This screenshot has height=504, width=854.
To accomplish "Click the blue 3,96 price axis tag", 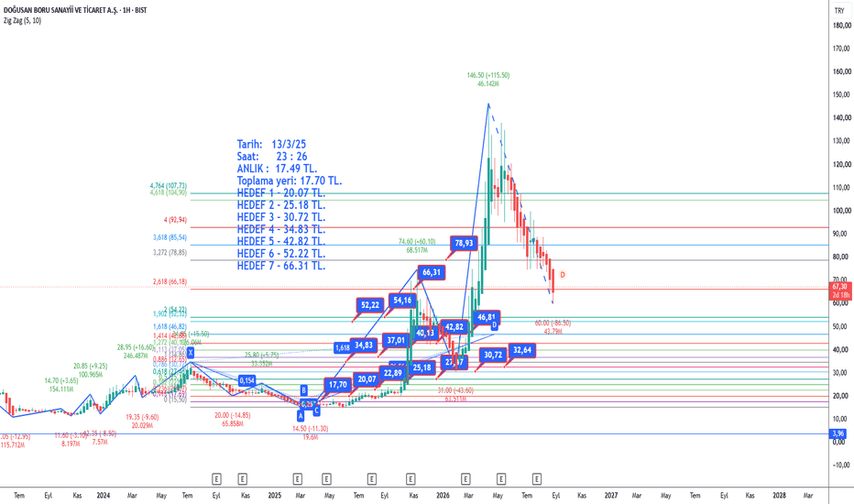I will pyautogui.click(x=838, y=433).
